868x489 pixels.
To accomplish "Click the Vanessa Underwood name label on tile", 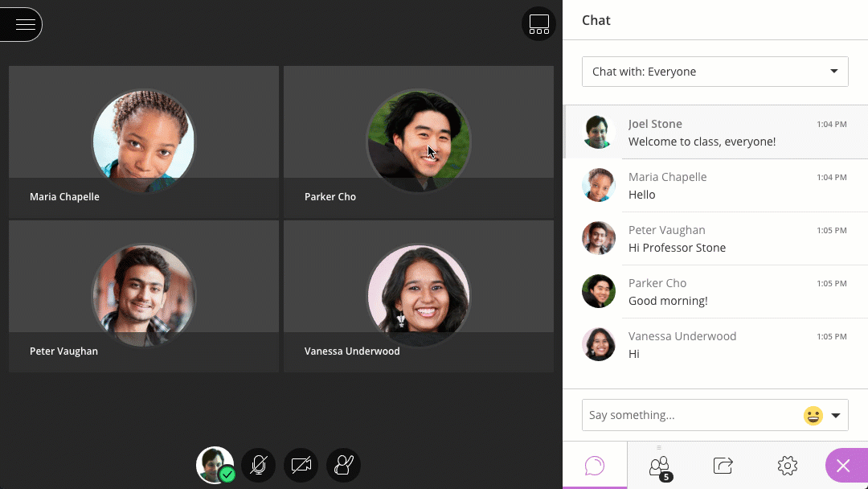I will pyautogui.click(x=352, y=351).
